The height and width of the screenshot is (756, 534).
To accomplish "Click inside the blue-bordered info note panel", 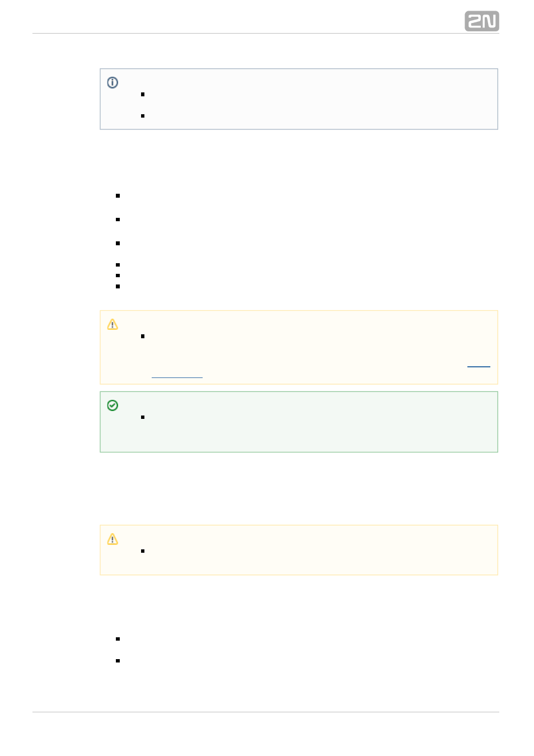I will (x=299, y=99).
